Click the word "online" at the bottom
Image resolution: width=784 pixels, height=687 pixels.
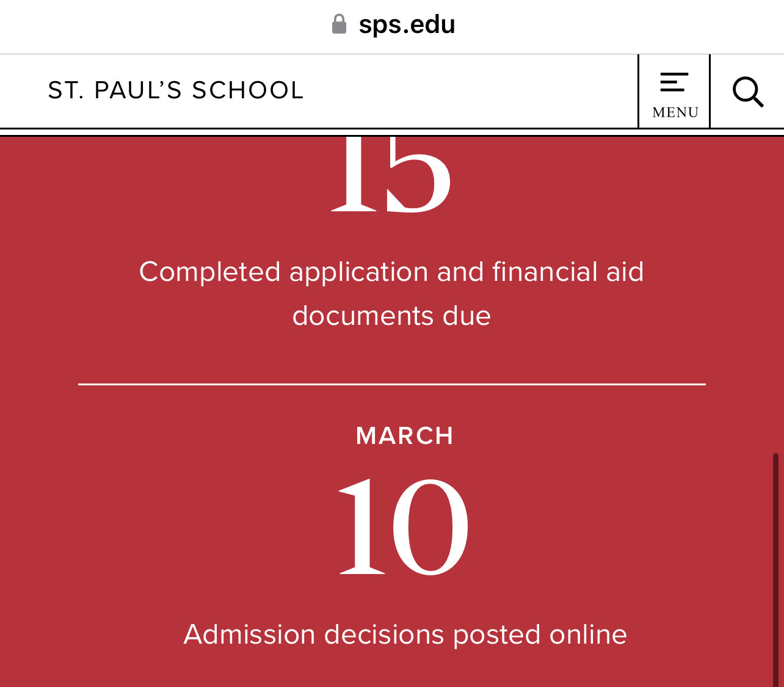[x=588, y=634]
